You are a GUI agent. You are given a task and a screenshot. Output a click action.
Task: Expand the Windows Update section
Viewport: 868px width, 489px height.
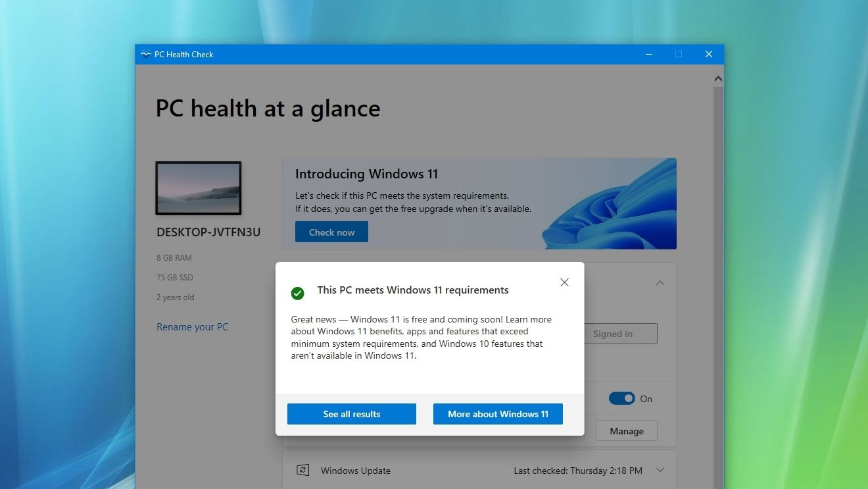[x=660, y=470]
